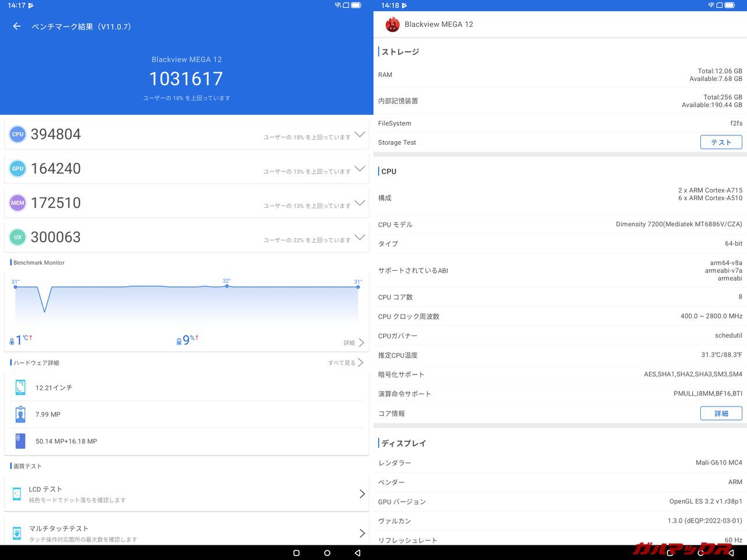747x560 pixels.
Task: Tap the 7.99 MP front camera icon
Action: point(20,414)
